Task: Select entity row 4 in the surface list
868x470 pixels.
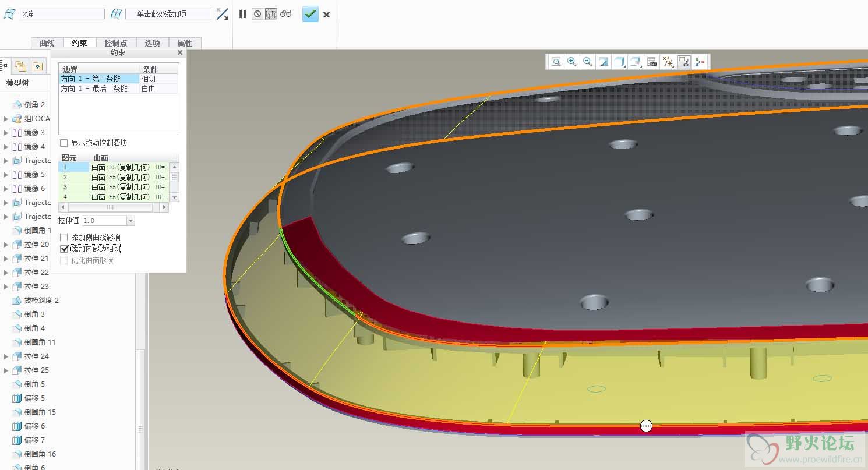Action: pos(114,197)
